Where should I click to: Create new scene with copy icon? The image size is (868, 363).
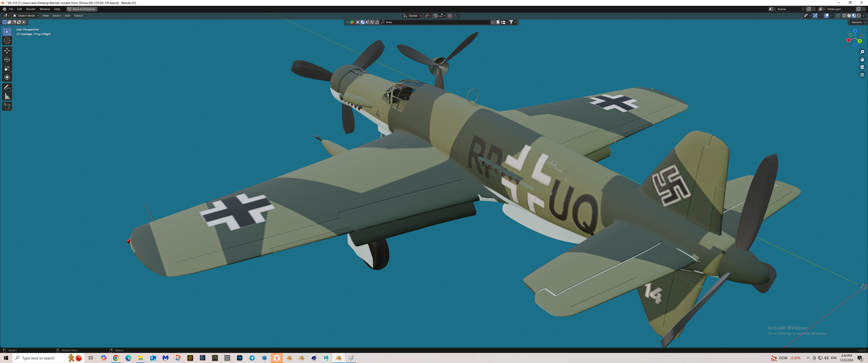click(809, 9)
